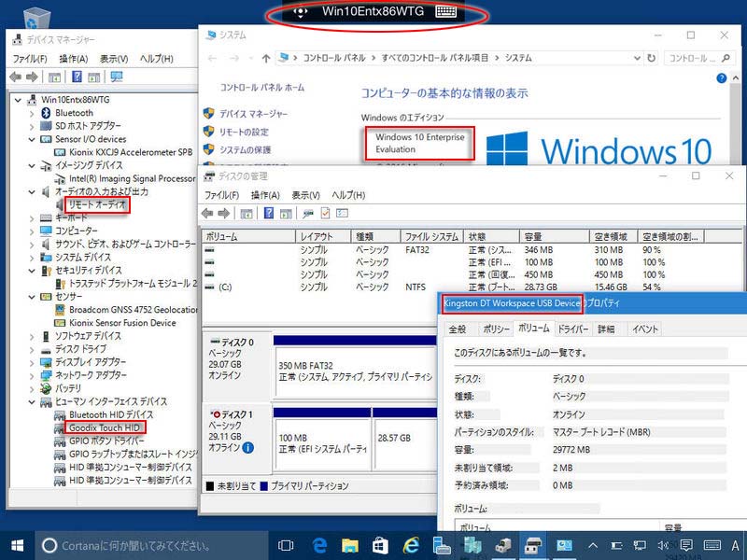
Task: Click the Disk Management checkmark toolbar icon
Action: point(325,214)
